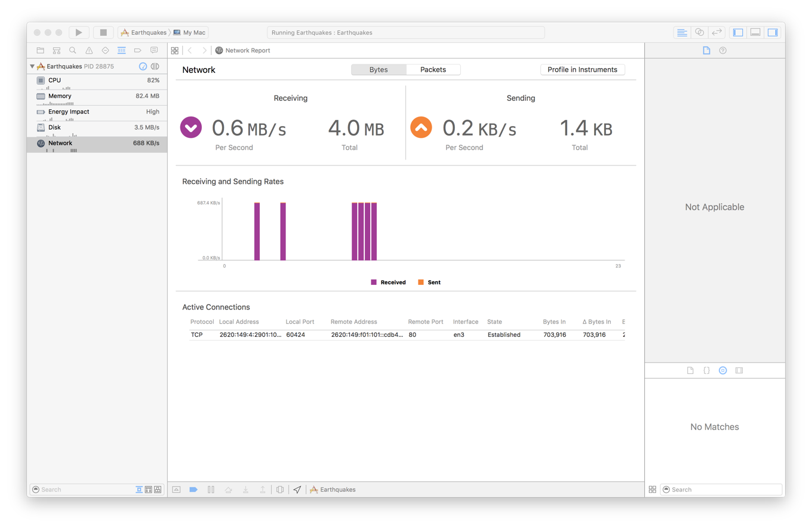The width and height of the screenshot is (812, 528).
Task: Click the Simulate Location arrow icon
Action: click(x=297, y=489)
